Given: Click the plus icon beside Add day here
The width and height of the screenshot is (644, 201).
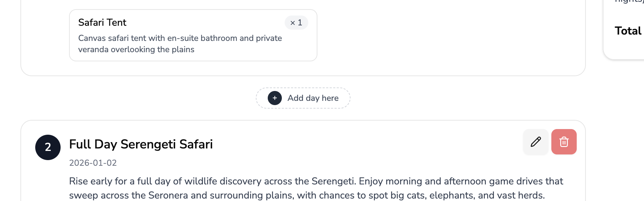Looking at the screenshot, I should (x=275, y=98).
